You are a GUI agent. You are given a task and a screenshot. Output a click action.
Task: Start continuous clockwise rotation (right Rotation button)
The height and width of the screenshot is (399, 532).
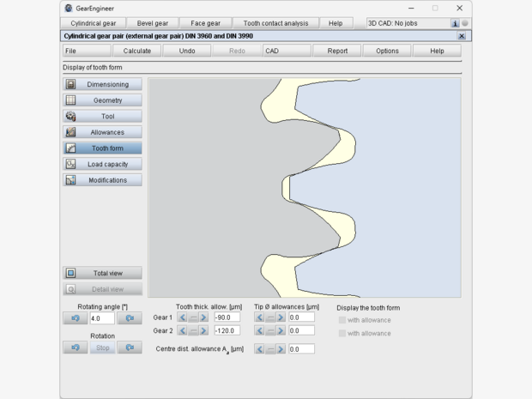130,348
